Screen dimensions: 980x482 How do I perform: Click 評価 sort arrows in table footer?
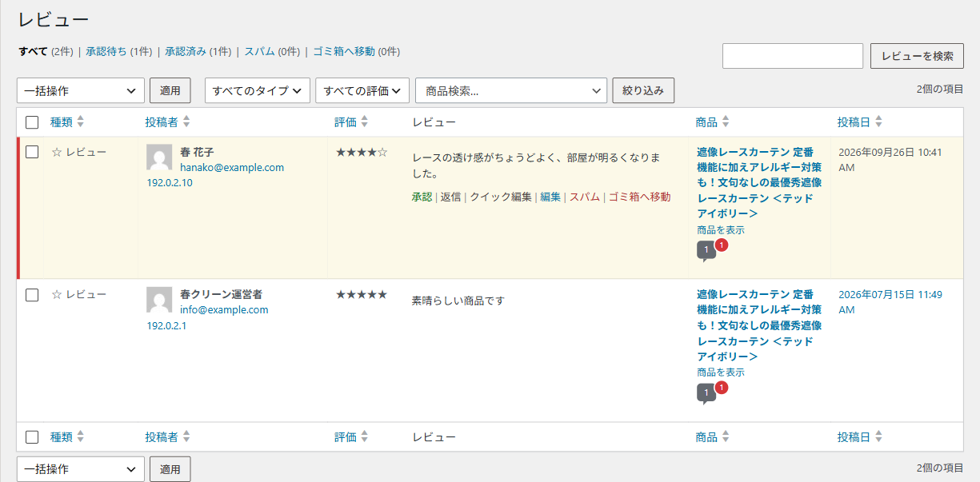365,437
